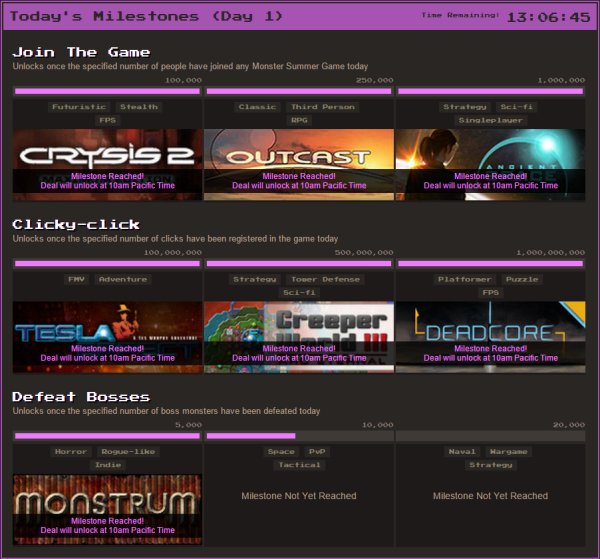Click the Today's Milestones (Day 1) title
The width and height of the screenshot is (600, 559).
(146, 16)
